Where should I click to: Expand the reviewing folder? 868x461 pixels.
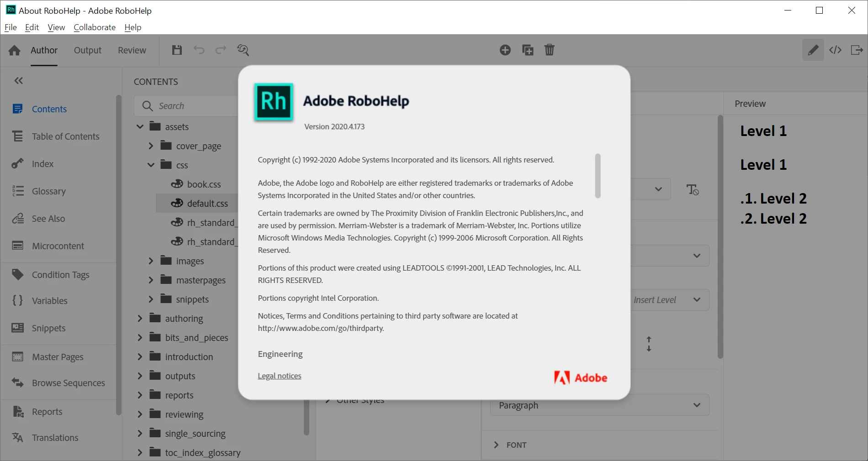point(140,414)
